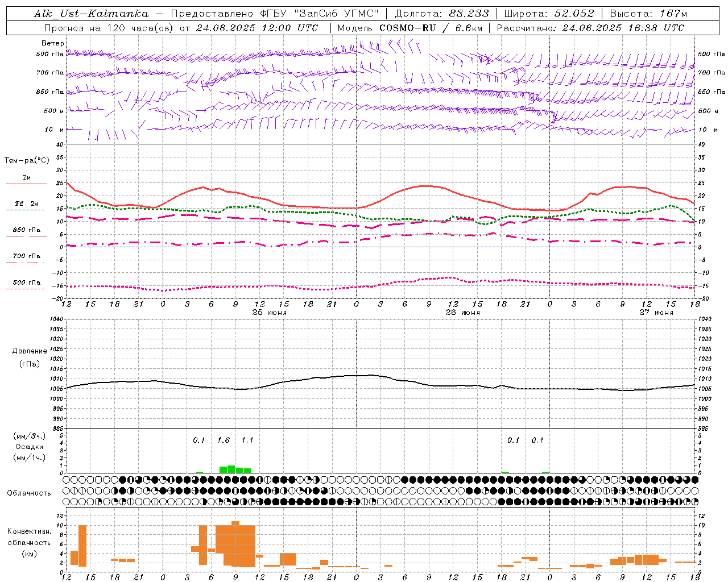Click the large orange convective cloud block on 25 июня
Image resolution: width=728 pixels, height=582 pixels.
click(x=235, y=544)
